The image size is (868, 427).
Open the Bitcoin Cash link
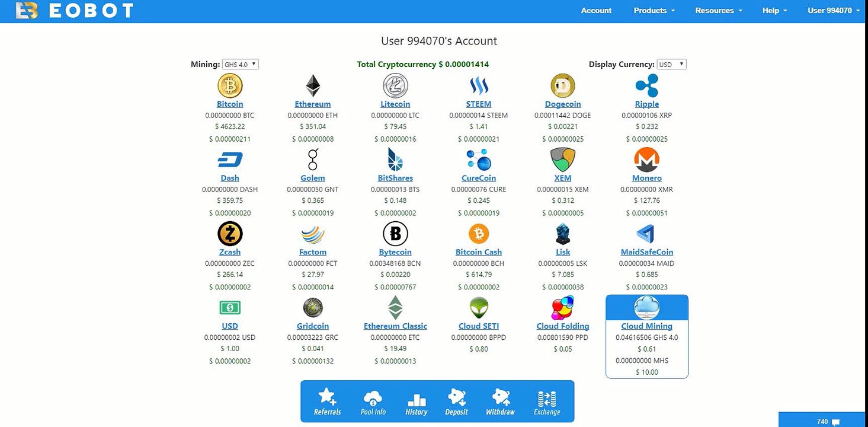pos(479,253)
